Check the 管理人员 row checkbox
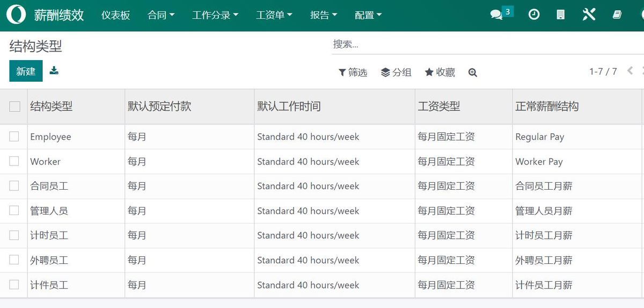The image size is (644, 308). (x=14, y=211)
